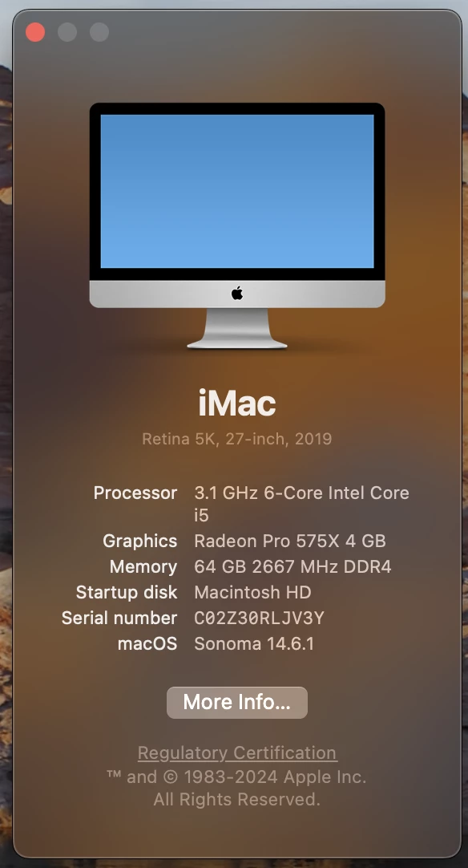Image resolution: width=468 pixels, height=868 pixels.
Task: Click the More Info... button
Action: [236, 703]
